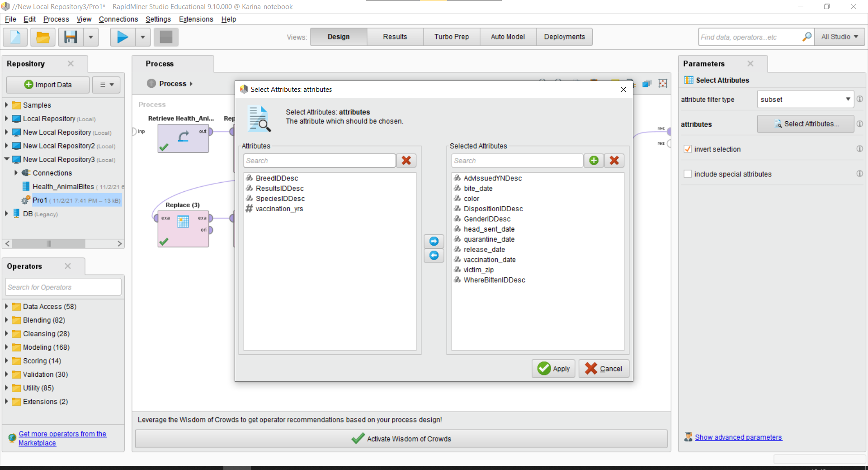This screenshot has height=470, width=868.
Task: Click the Import Data button
Action: click(48, 85)
